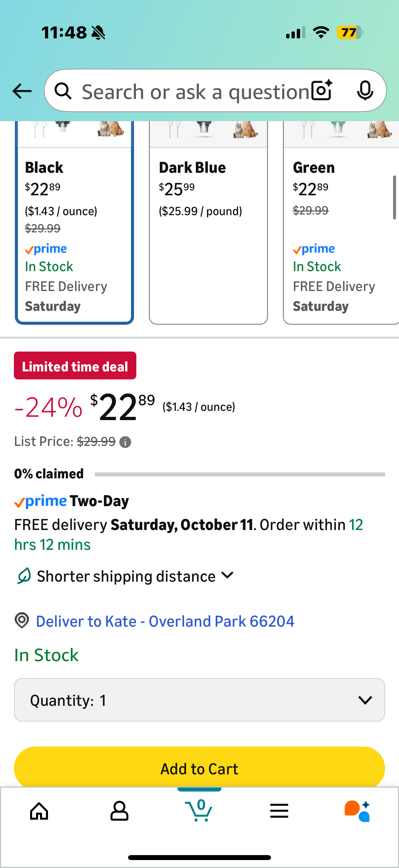Go to the Home tab

tap(39, 811)
